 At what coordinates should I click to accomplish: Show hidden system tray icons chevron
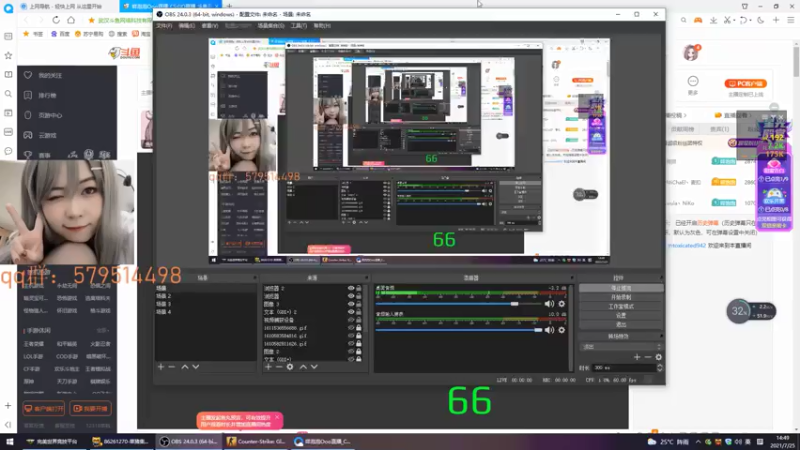(697, 441)
